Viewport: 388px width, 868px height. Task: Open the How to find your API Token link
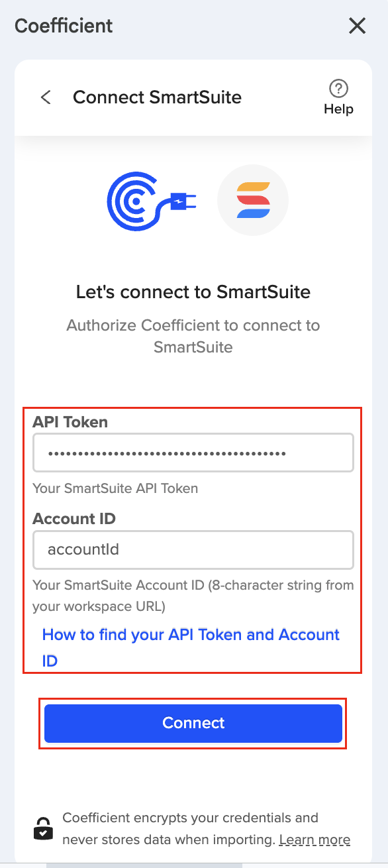tap(191, 647)
